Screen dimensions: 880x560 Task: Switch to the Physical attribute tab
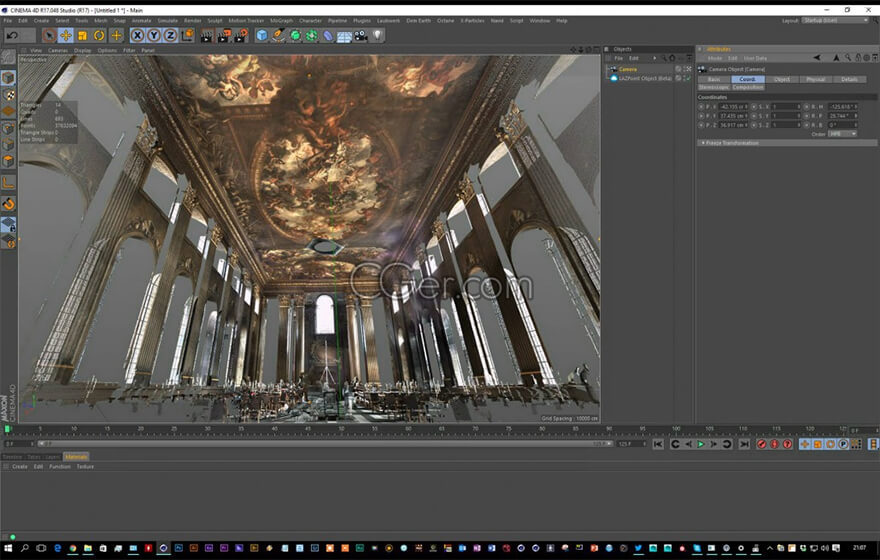pyautogui.click(x=815, y=80)
